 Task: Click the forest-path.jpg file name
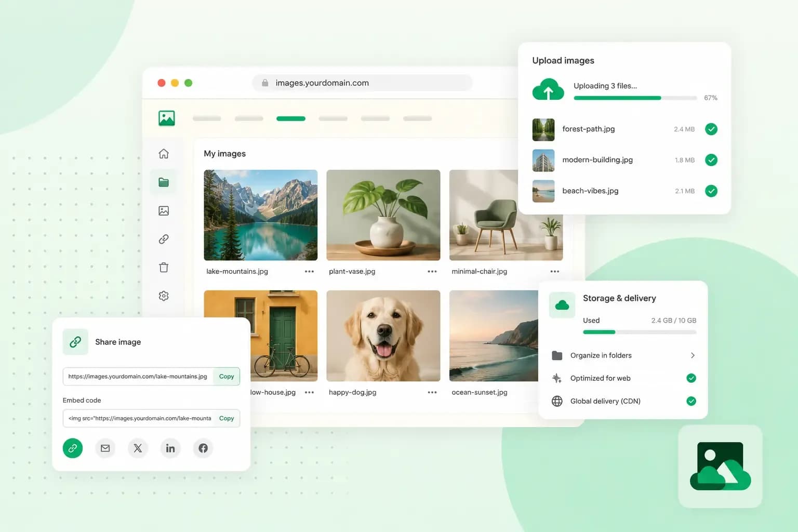(589, 129)
